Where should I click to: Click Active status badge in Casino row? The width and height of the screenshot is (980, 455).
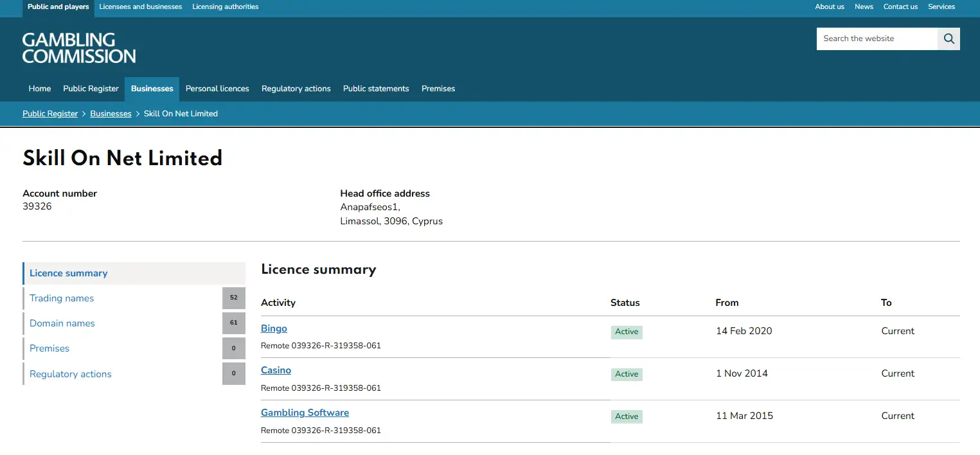pyautogui.click(x=627, y=374)
